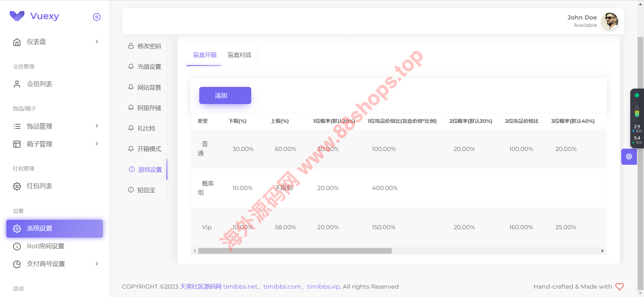The height and width of the screenshot is (297, 644).
Task: Expand the 饰品管理 submenu arrow
Action: [x=97, y=126]
